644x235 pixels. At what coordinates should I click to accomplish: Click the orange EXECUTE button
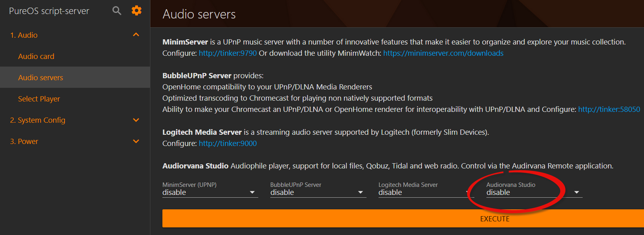(403, 219)
